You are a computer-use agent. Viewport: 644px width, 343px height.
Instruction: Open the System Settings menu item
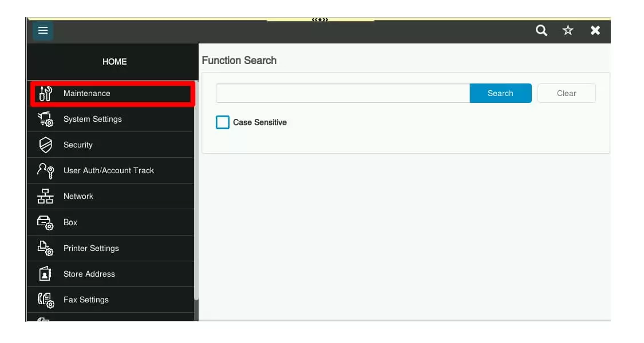tap(110, 119)
